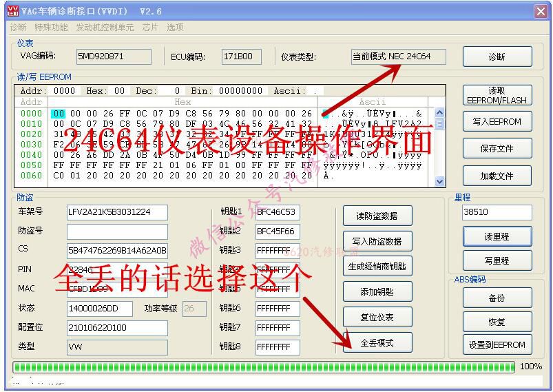Image resolution: width=553 pixels, height=392 pixels.
Task: Click the 钥匙8 field
Action: point(278,347)
